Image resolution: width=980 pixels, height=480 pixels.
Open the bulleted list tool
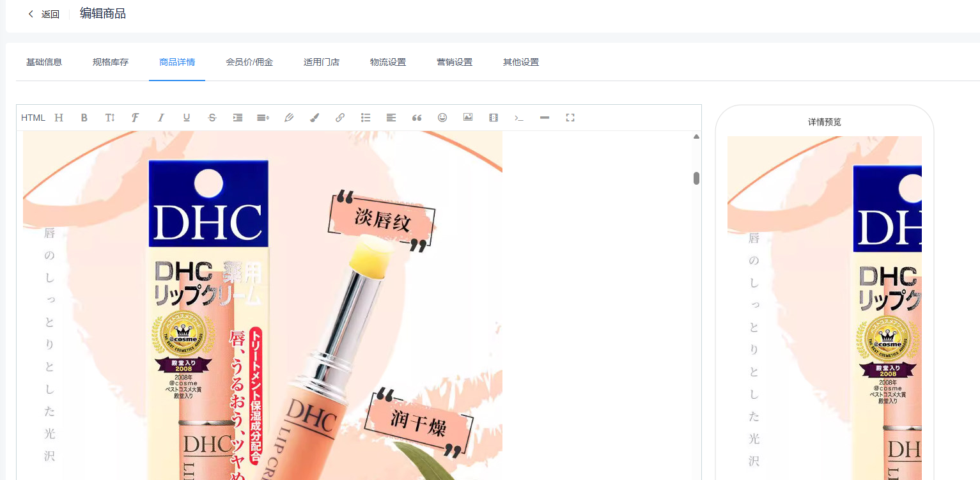366,118
